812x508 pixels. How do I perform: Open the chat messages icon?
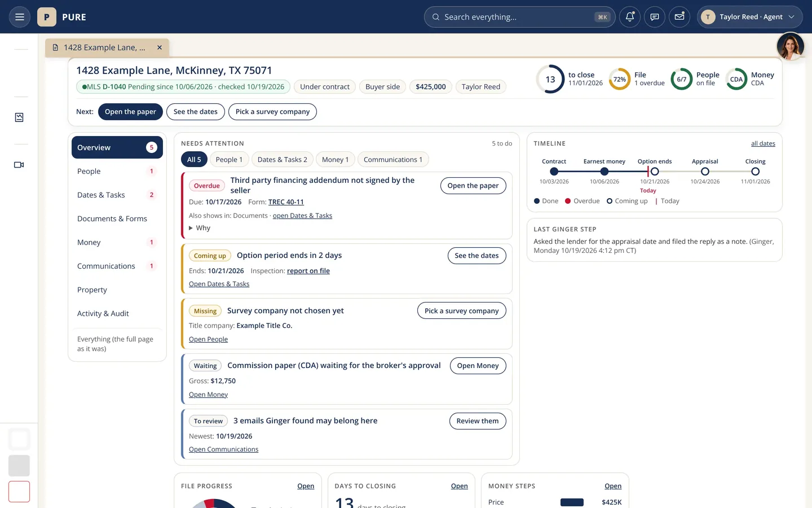coord(655,17)
